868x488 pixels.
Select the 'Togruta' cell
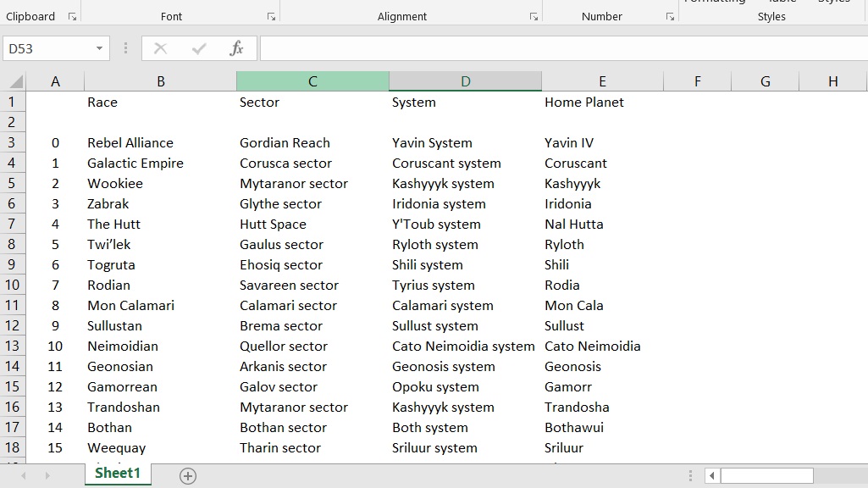(x=161, y=265)
